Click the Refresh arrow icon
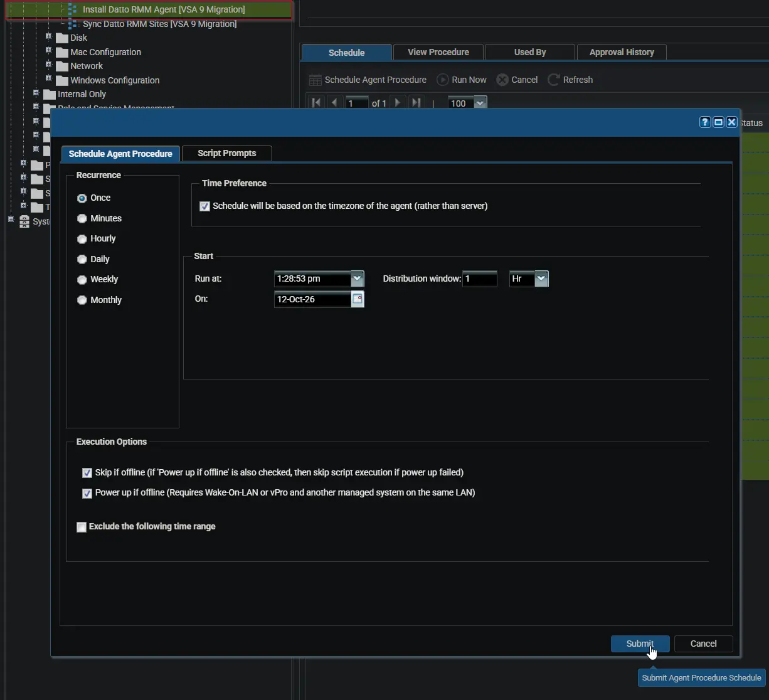This screenshot has width=769, height=700. click(x=554, y=80)
